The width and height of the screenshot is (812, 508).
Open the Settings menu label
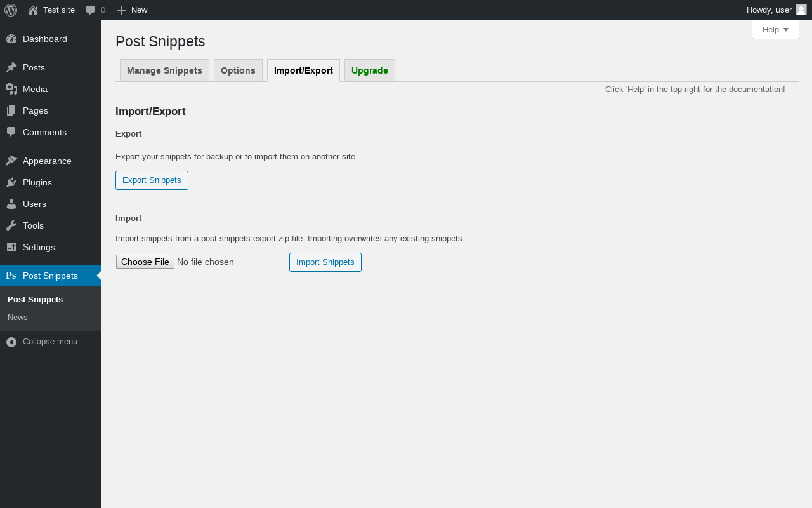(x=39, y=247)
